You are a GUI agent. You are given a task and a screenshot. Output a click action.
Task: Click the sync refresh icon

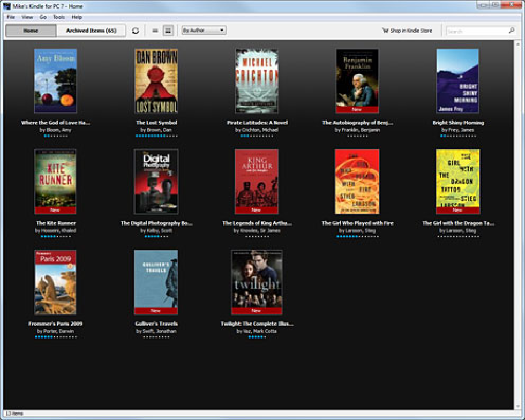pyautogui.click(x=136, y=31)
